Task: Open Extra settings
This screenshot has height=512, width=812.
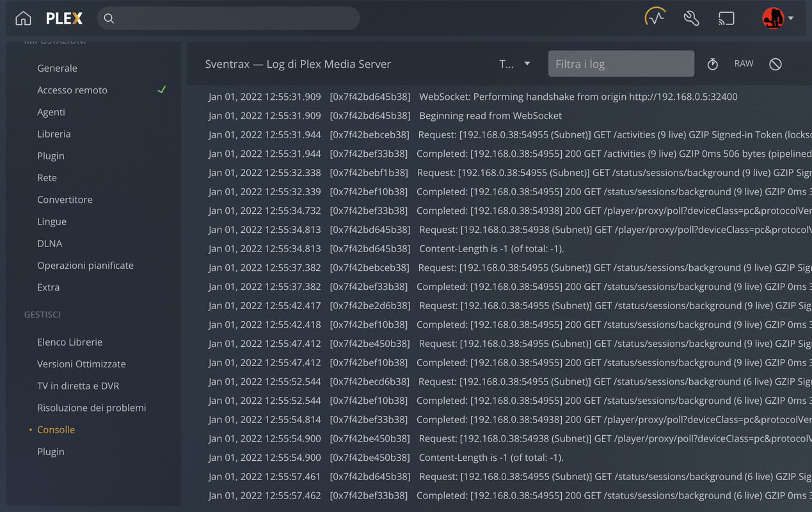Action: (48, 287)
